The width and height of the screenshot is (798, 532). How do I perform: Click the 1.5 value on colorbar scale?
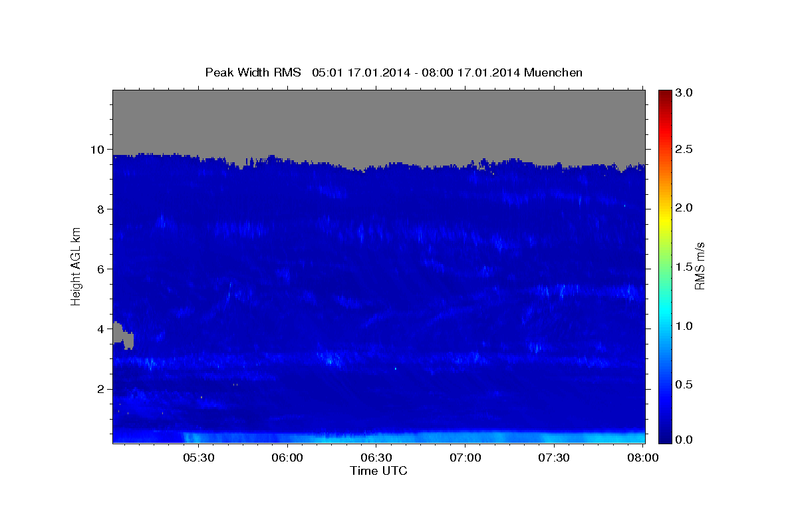tap(685, 267)
